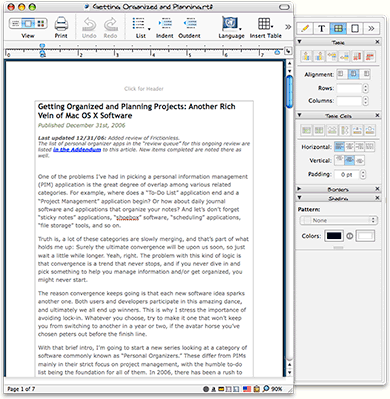Screen dimensions: 390x399
Task: Click the Print toolbar icon
Action: click(61, 24)
